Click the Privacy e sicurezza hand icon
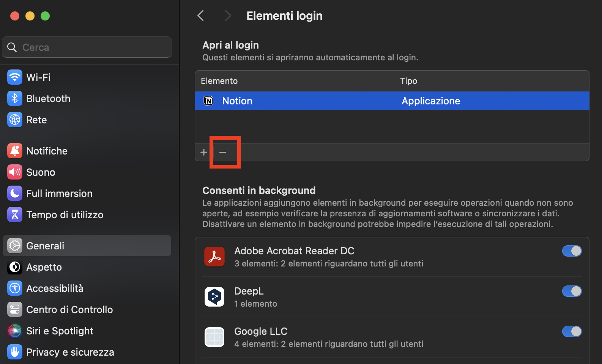The width and height of the screenshot is (602, 364). (x=15, y=352)
